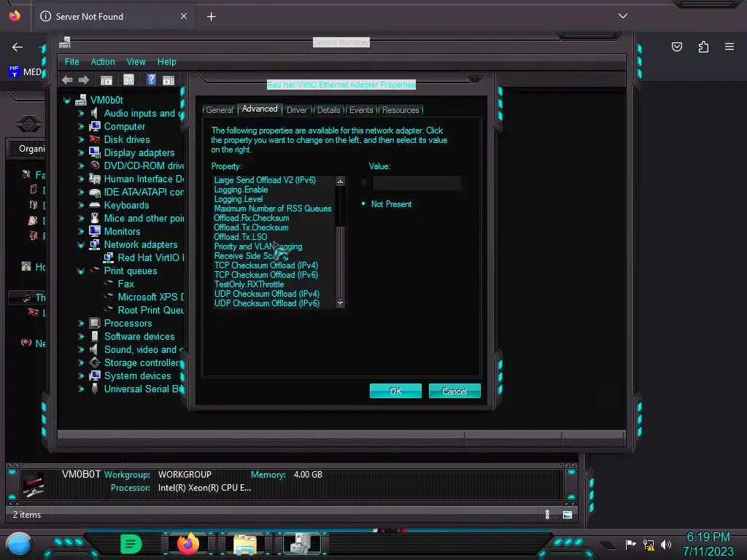Viewport: 747px width, 560px height.
Task: Expand the Human Interface Devices node
Action: [81, 179]
